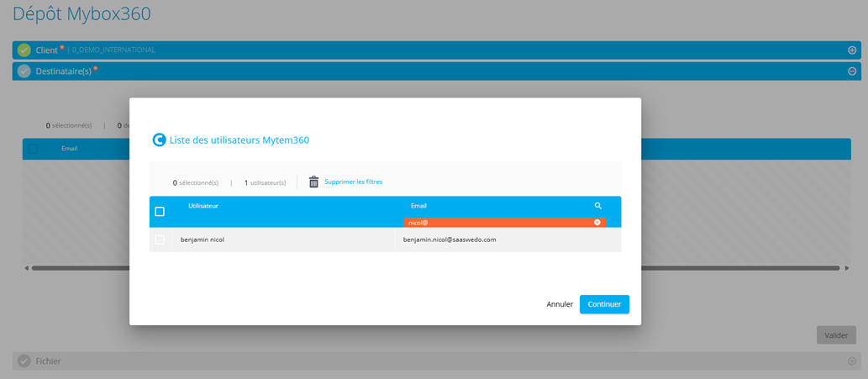
Task: Collapse the Destinataire(s) section with the minus icon
Action: (852, 71)
